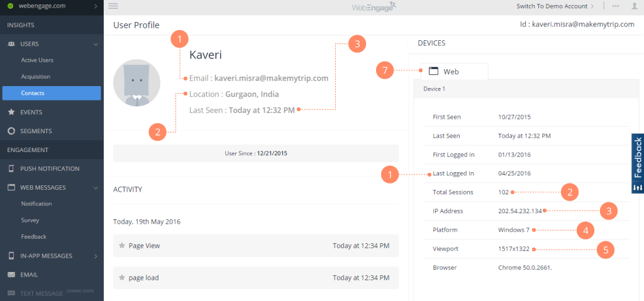The height and width of the screenshot is (301, 644).
Task: Open Survey under Web Messages
Action: click(x=30, y=220)
